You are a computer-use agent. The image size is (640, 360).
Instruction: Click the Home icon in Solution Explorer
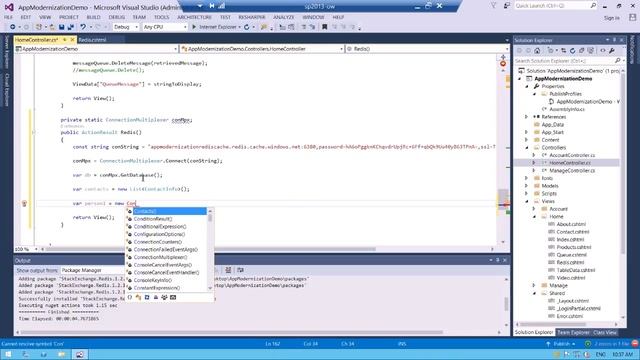(537, 51)
